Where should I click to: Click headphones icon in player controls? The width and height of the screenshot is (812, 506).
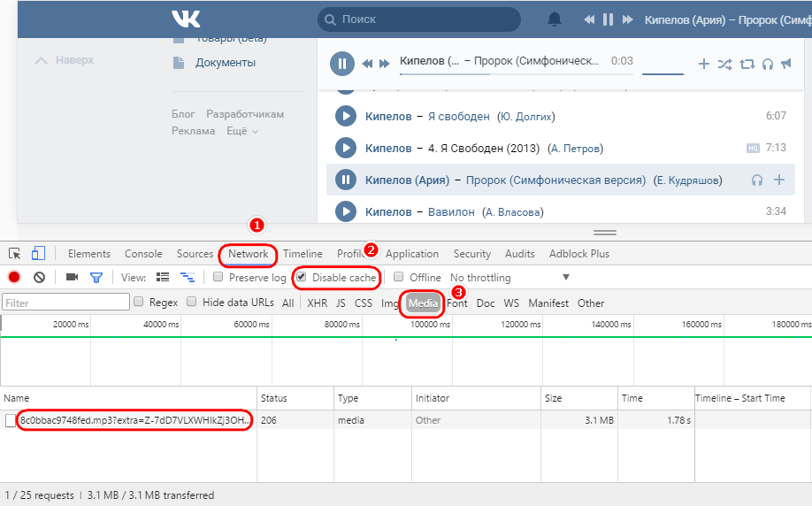[768, 65]
